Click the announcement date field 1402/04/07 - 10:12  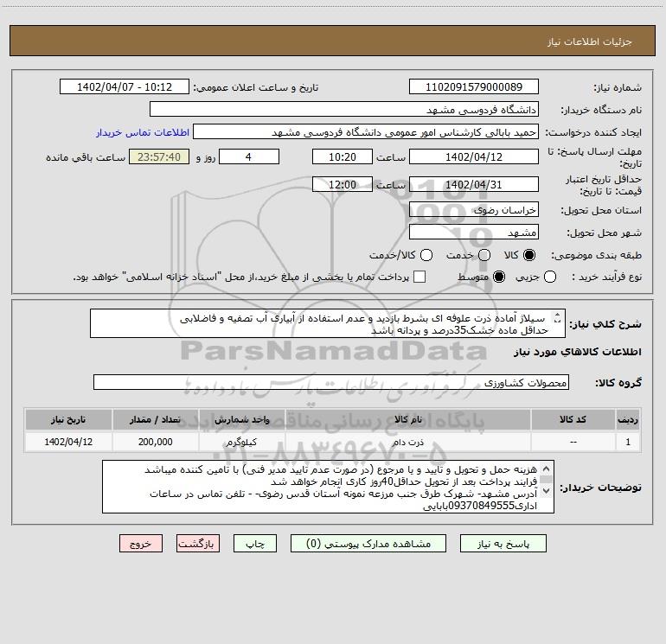(125, 87)
